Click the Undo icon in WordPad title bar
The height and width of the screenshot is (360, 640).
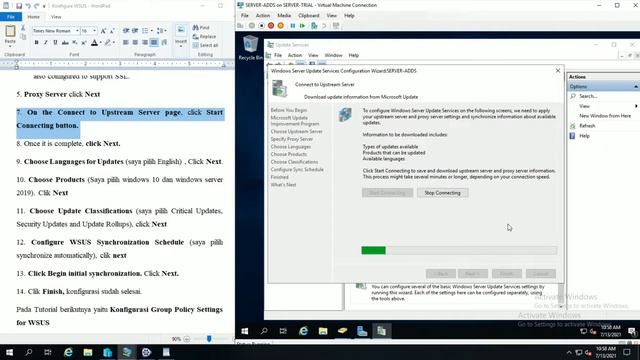pos(28,6)
